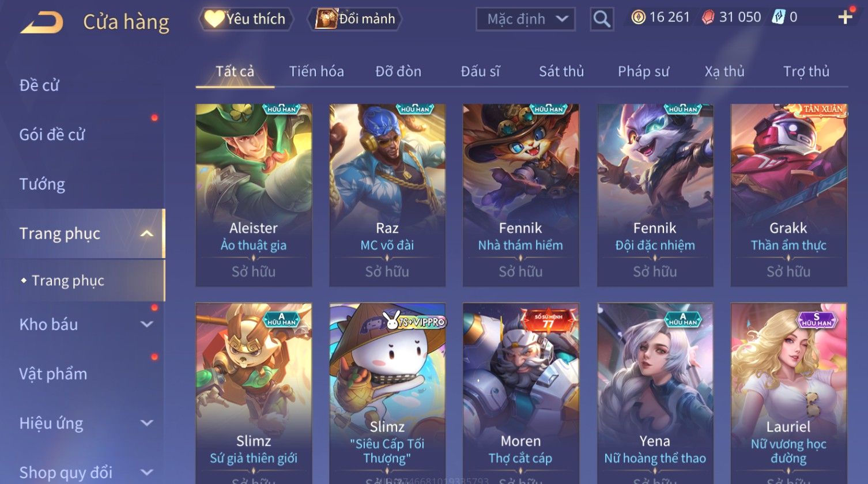Click the red ruby currency icon
This screenshot has height=484, width=868.
click(708, 17)
